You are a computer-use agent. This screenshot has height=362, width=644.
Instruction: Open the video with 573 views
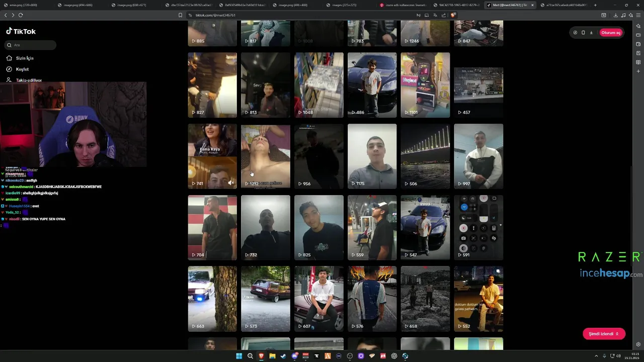266,299
